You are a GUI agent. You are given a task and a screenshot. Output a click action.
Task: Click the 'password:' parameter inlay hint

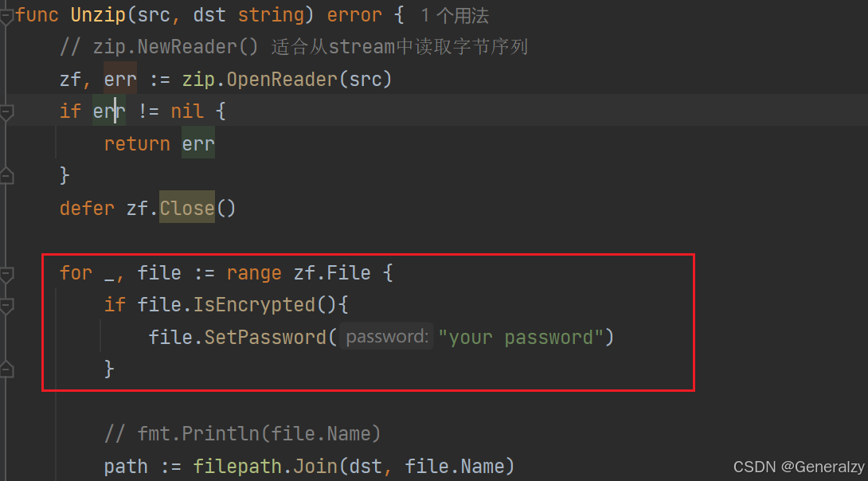pos(386,337)
